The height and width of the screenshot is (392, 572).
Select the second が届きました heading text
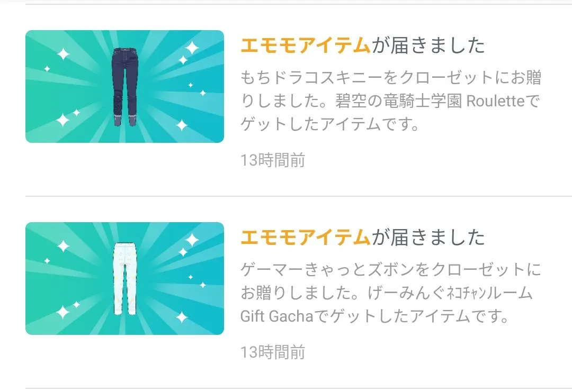428,238
